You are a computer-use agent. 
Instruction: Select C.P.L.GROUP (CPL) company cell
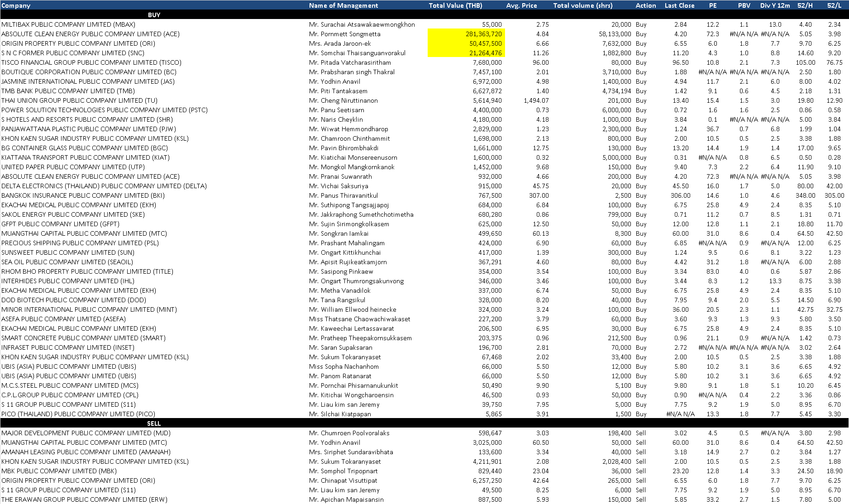[x=70, y=395]
